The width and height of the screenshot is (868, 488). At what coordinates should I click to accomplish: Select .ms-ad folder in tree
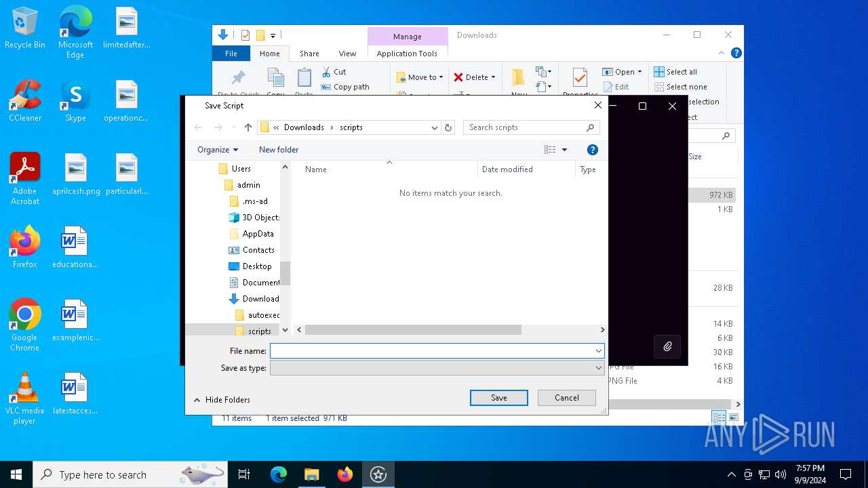254,201
